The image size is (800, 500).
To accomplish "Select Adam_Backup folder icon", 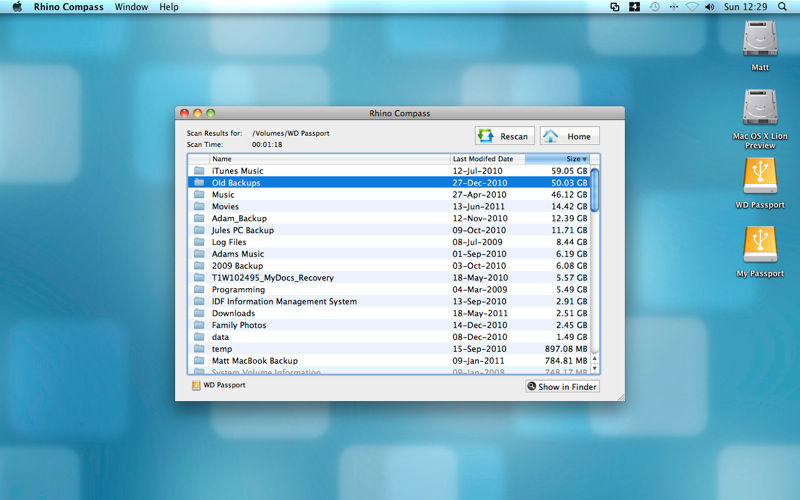I will point(199,218).
